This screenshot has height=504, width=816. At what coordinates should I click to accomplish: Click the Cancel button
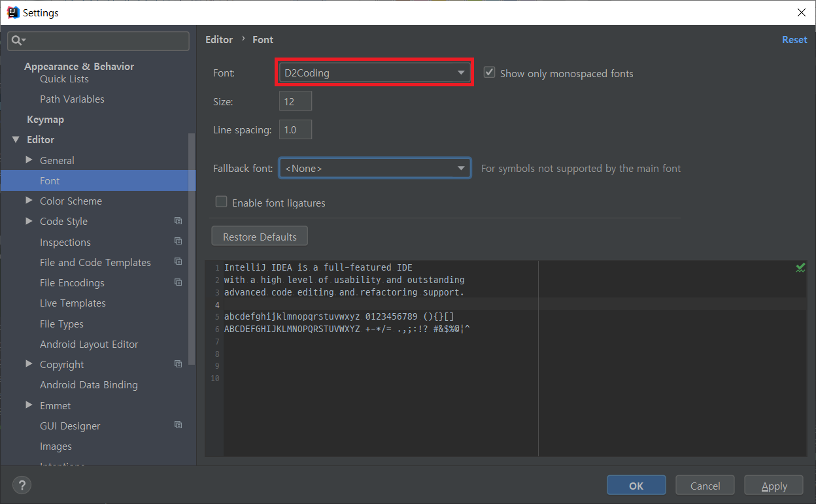coord(705,486)
